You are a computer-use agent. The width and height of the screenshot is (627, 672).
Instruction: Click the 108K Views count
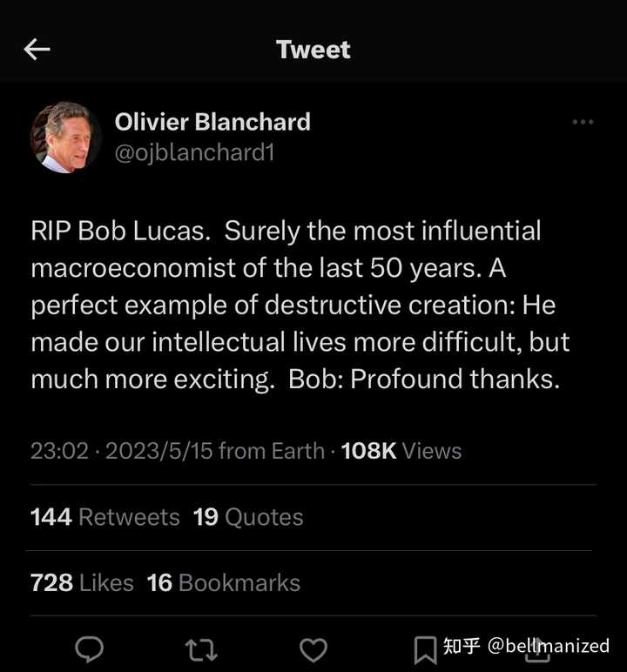click(x=401, y=451)
